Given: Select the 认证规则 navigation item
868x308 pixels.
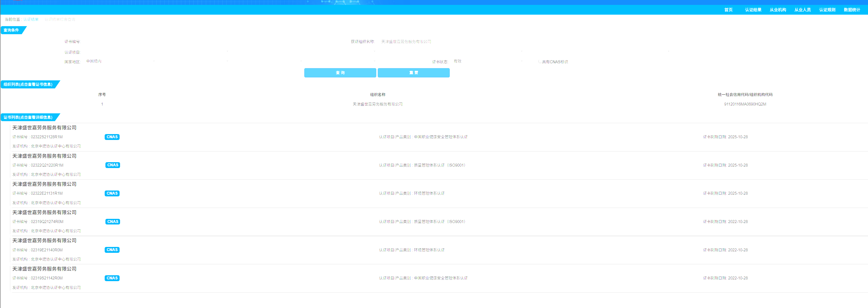Looking at the screenshot, I should pos(827,10).
